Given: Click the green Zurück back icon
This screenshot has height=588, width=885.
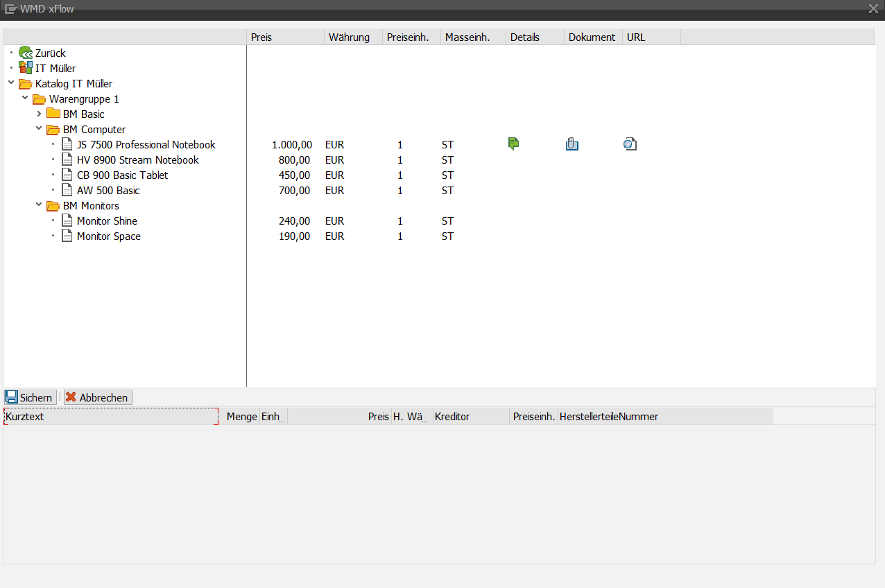Looking at the screenshot, I should (26, 53).
